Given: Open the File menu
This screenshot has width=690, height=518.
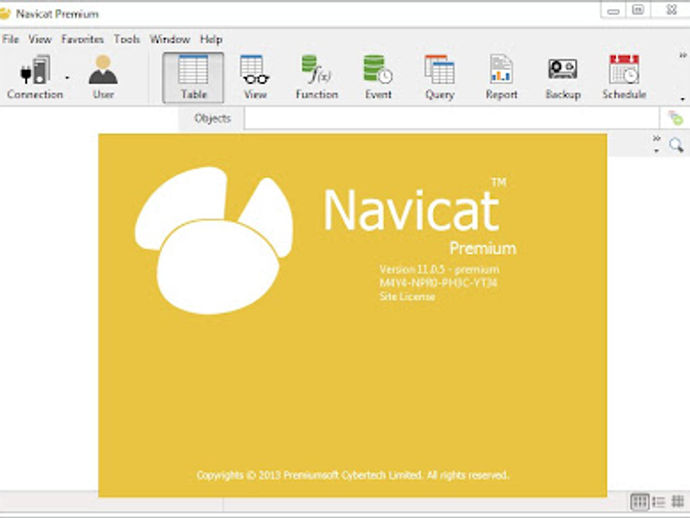Looking at the screenshot, I should 11,39.
